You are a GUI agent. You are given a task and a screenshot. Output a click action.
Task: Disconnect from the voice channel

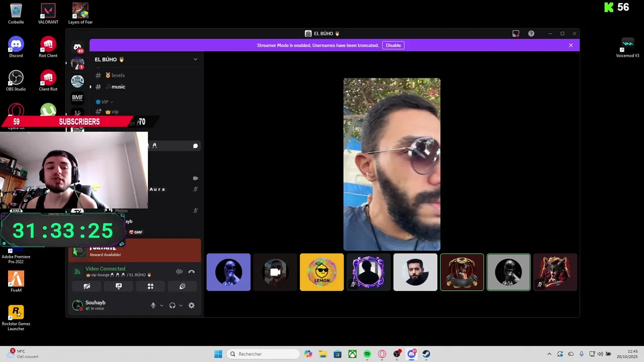point(191,271)
